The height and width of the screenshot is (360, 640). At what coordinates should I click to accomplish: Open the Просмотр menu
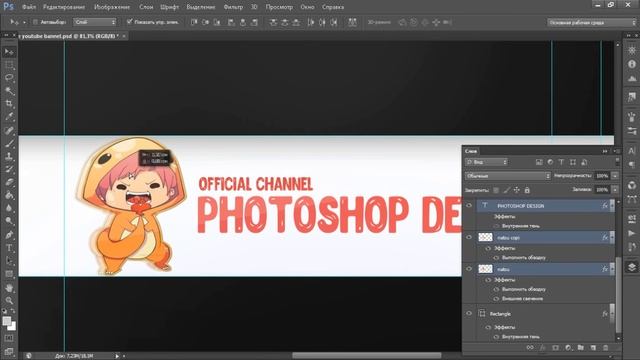pos(279,7)
